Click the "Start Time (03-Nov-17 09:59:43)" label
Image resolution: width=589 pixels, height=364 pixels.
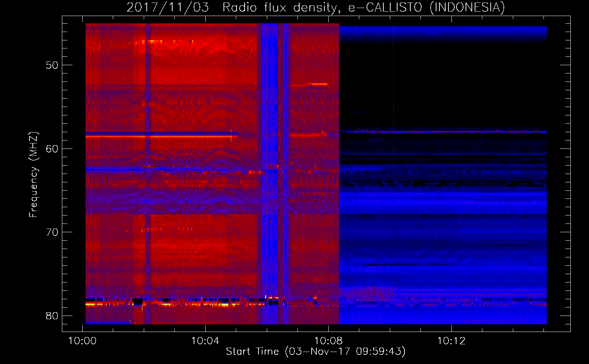(x=316, y=351)
